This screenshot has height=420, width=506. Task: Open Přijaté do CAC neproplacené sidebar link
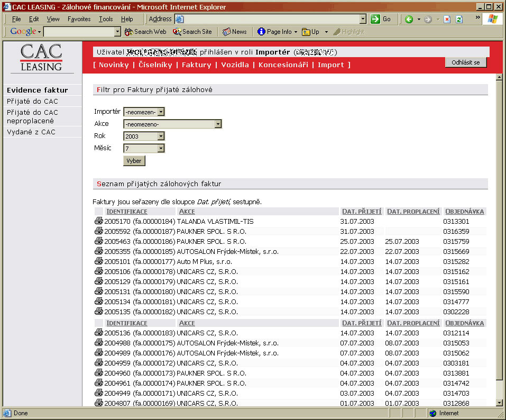click(x=32, y=116)
